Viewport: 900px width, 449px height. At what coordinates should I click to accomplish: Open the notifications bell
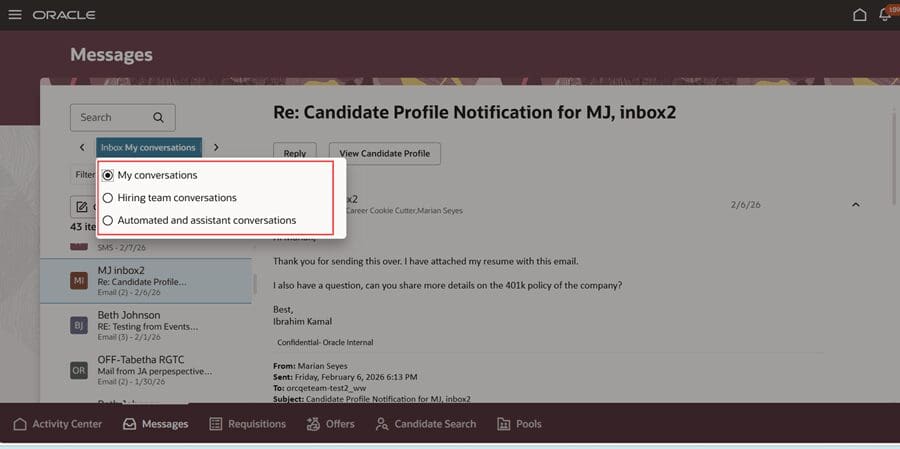884,15
